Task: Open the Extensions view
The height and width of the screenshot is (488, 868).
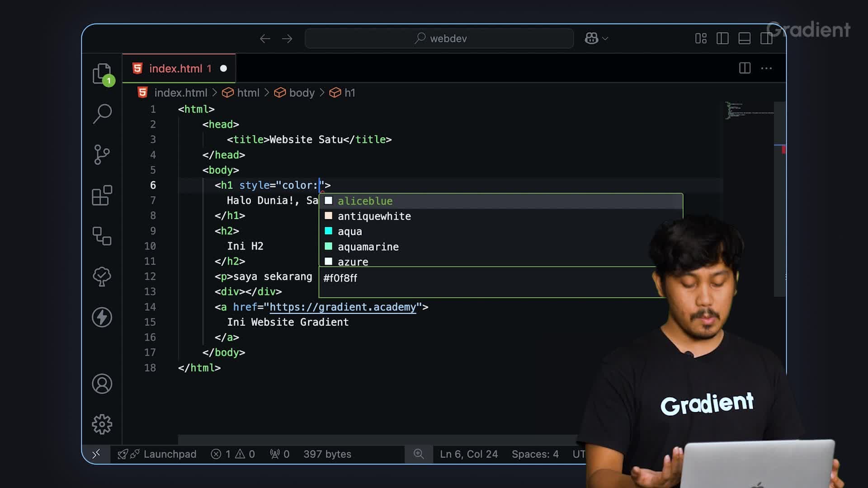Action: 102,196
